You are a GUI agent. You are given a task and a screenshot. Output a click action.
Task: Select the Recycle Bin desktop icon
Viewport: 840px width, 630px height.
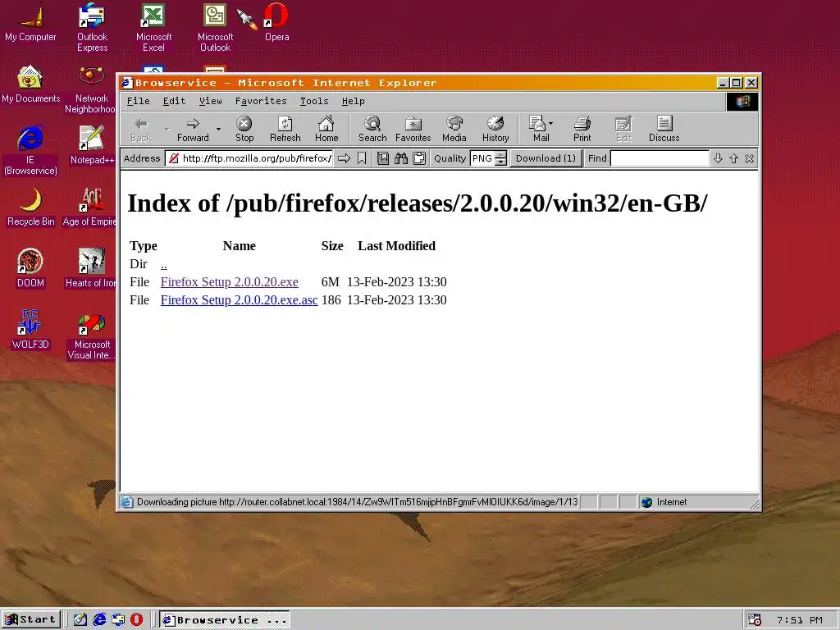click(x=30, y=206)
